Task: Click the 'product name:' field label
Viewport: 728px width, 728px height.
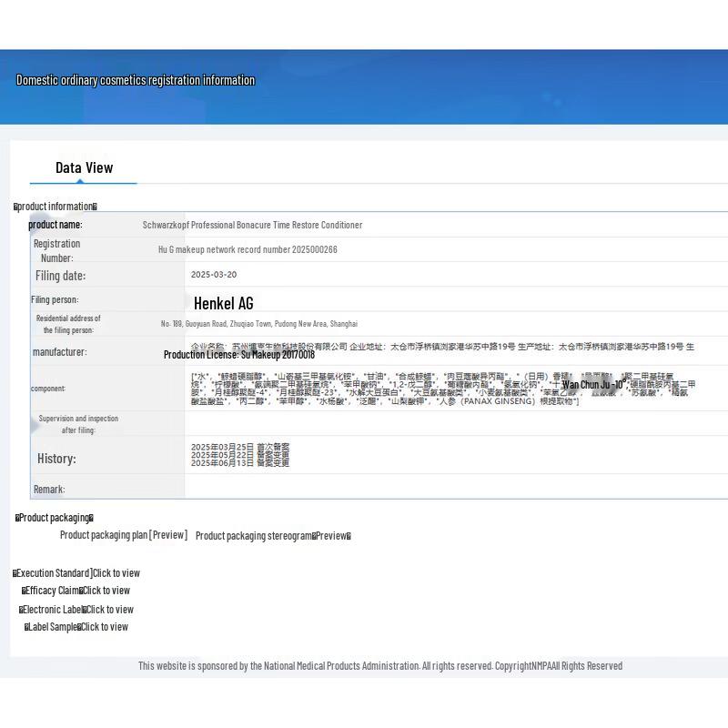Action: click(x=56, y=225)
